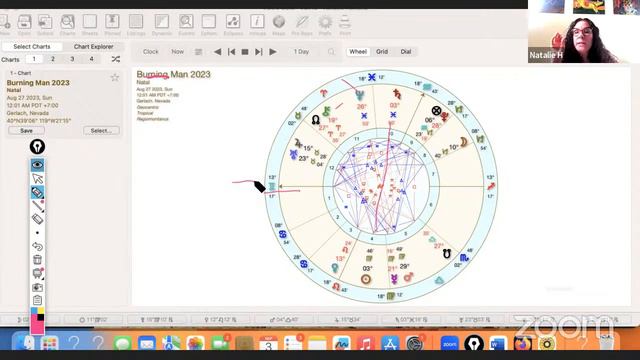Click the Moon symbol at 10° in wheel
The width and height of the screenshot is (640, 360).
(464, 142)
